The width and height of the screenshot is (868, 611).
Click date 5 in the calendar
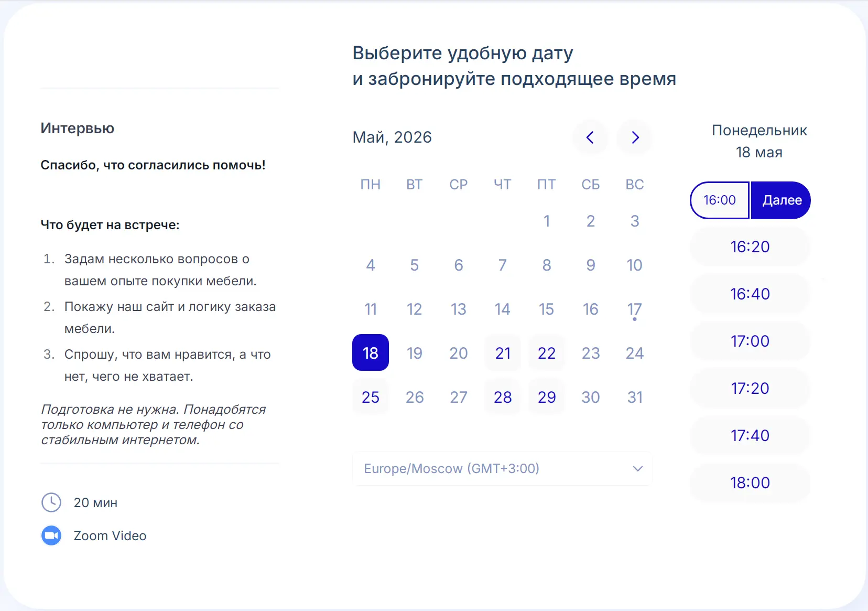click(415, 265)
